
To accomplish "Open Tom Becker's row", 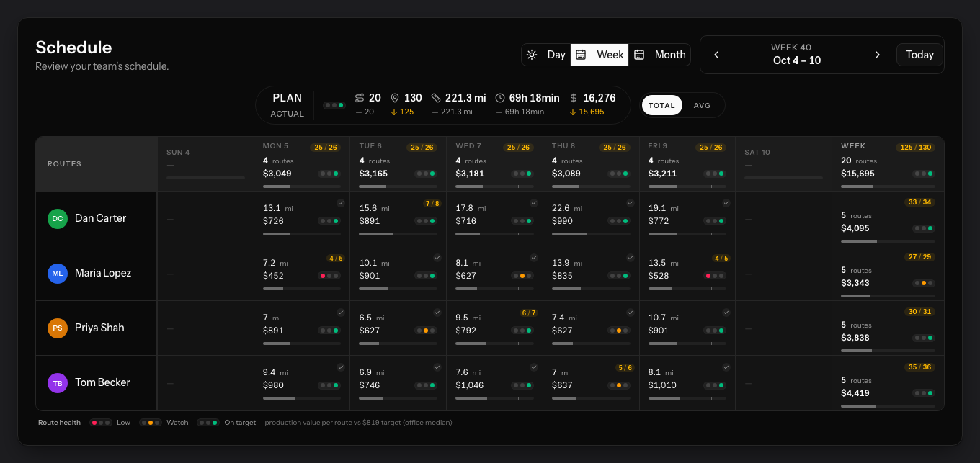I will (97, 382).
